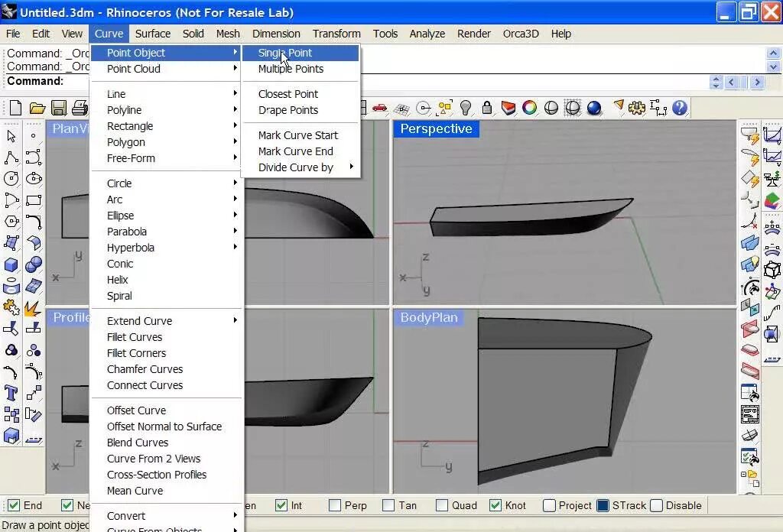
Task: Expand the Convert submenu
Action: [x=167, y=515]
